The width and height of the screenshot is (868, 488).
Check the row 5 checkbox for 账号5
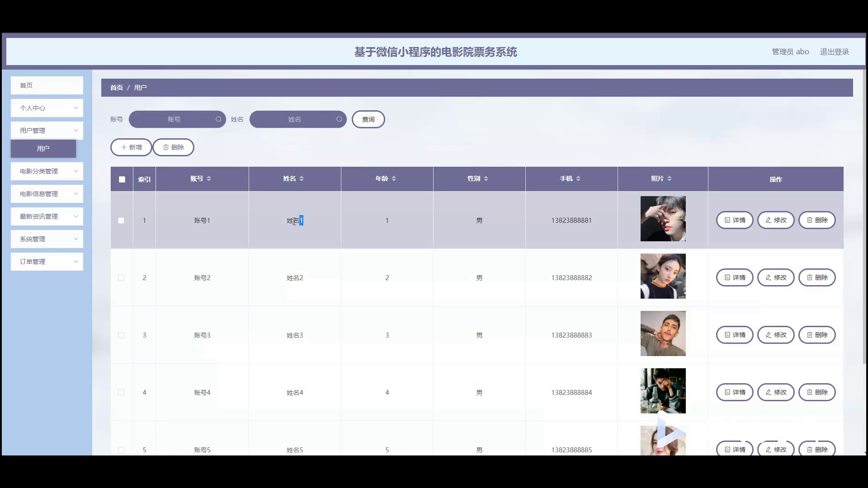point(121,450)
